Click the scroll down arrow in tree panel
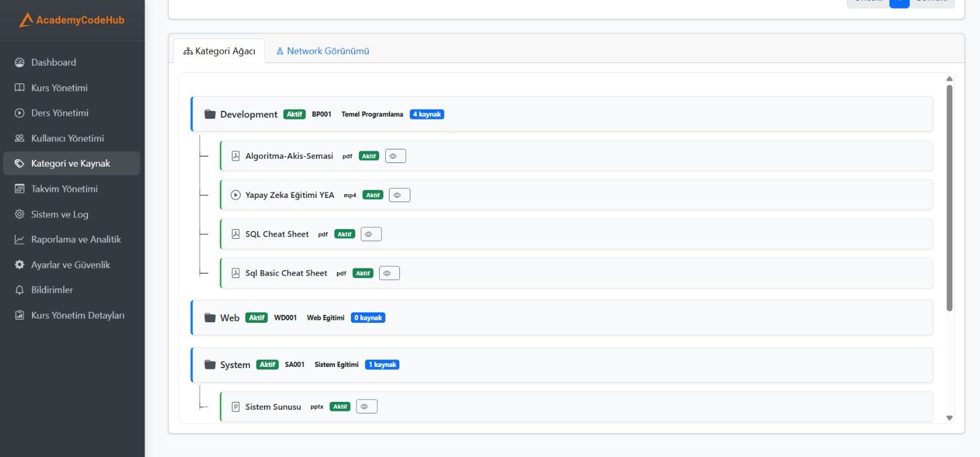Image resolution: width=980 pixels, height=457 pixels. pyautogui.click(x=949, y=418)
